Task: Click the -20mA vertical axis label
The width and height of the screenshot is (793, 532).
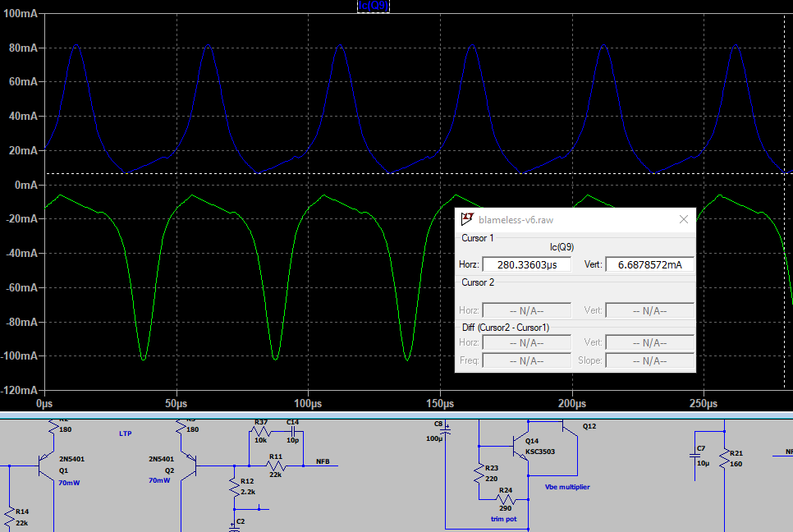Action: tap(21, 219)
